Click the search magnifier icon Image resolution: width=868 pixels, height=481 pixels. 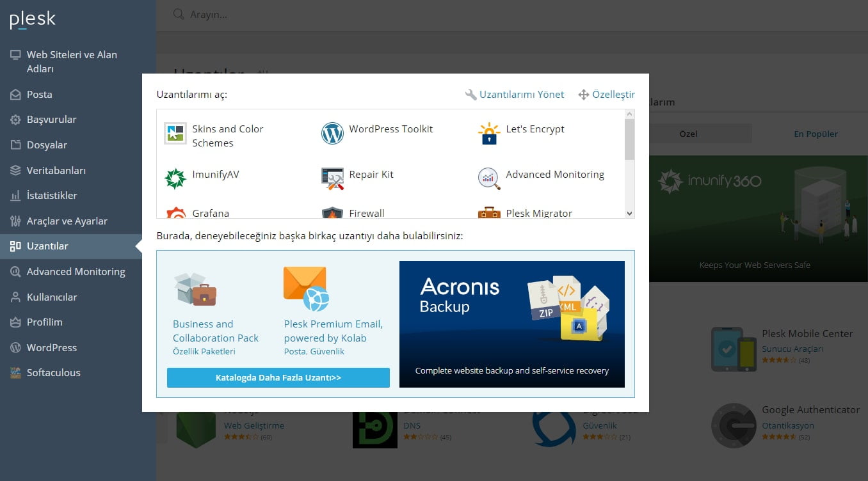click(x=179, y=14)
